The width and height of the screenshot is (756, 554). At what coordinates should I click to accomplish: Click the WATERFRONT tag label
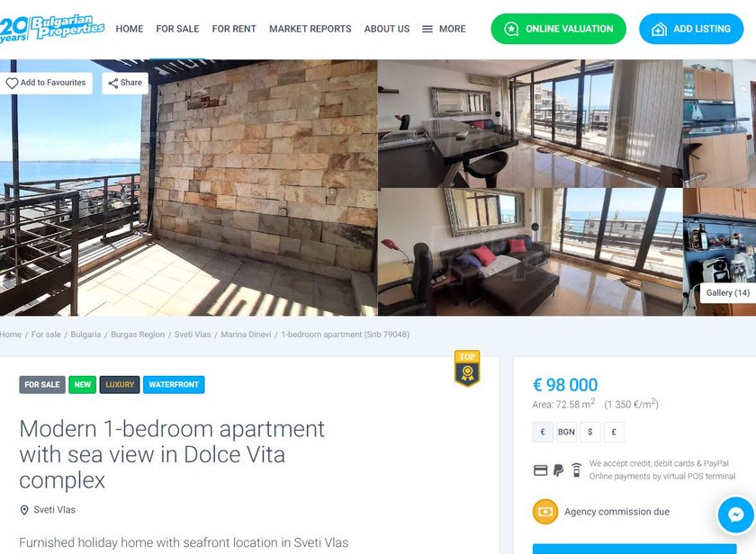click(174, 384)
